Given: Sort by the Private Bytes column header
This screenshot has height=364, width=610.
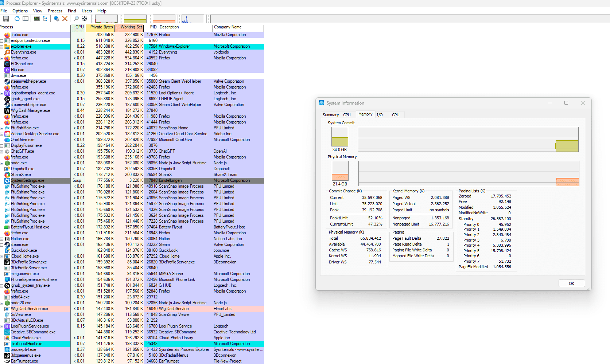Looking at the screenshot, I should point(100,27).
